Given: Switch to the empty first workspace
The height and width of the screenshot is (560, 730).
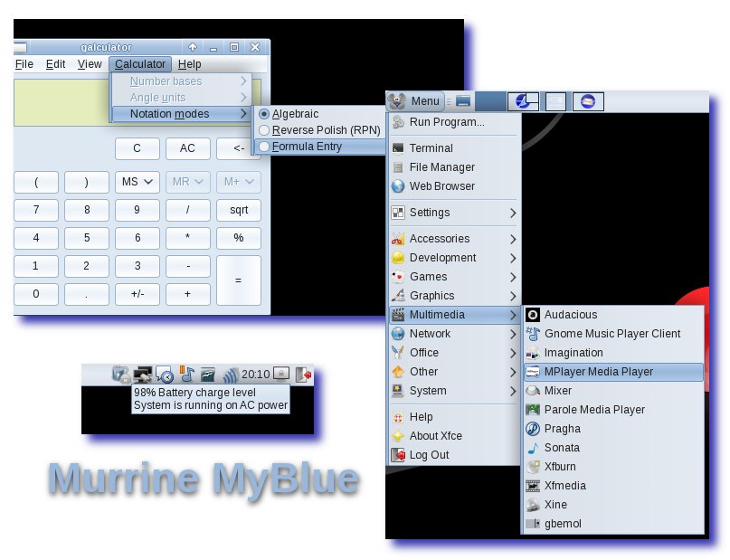Looking at the screenshot, I should tap(490, 101).
